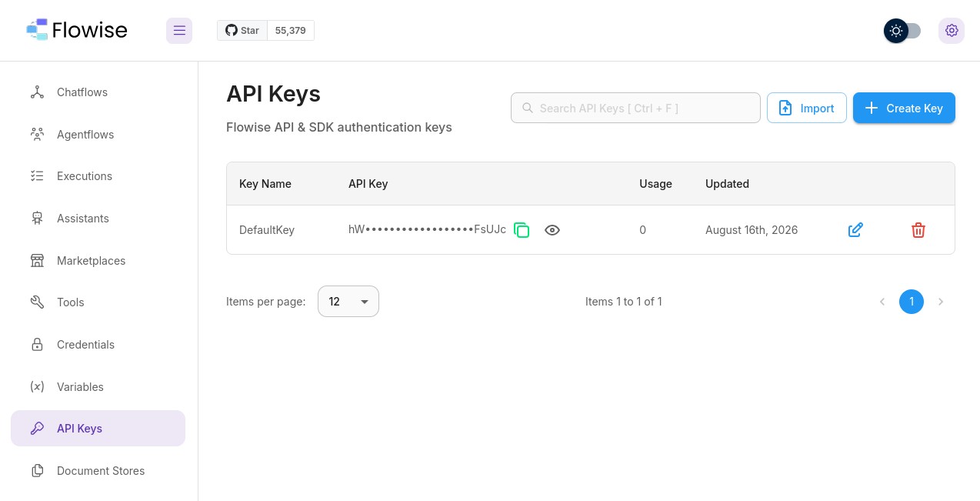Screen dimensions: 980x501
Task: Open Items per page dropdown
Action: click(348, 302)
